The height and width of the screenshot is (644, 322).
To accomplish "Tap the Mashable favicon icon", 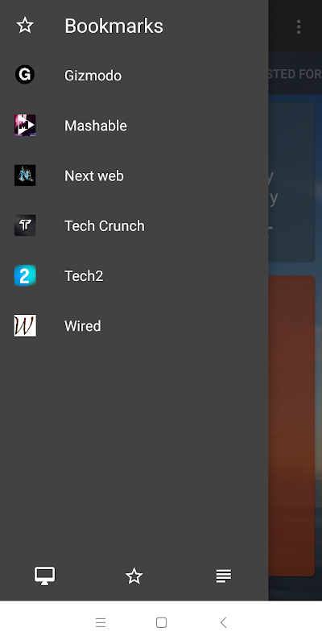I will [x=25, y=126].
